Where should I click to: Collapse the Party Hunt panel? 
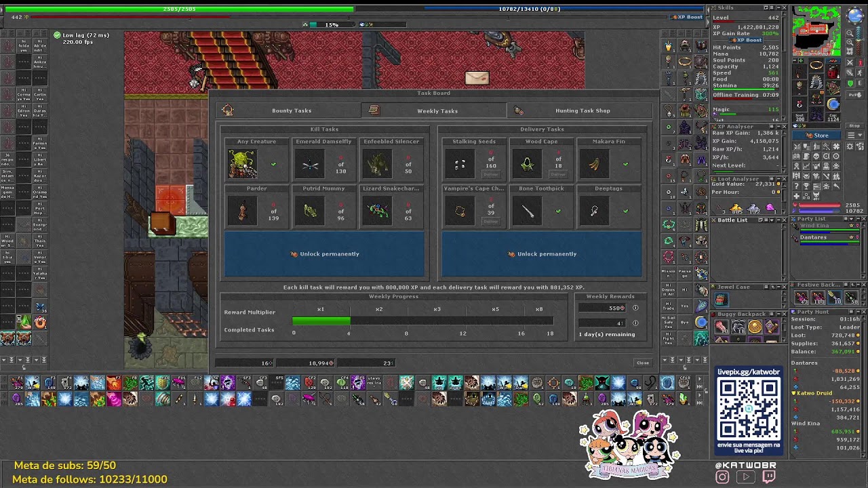(x=856, y=312)
